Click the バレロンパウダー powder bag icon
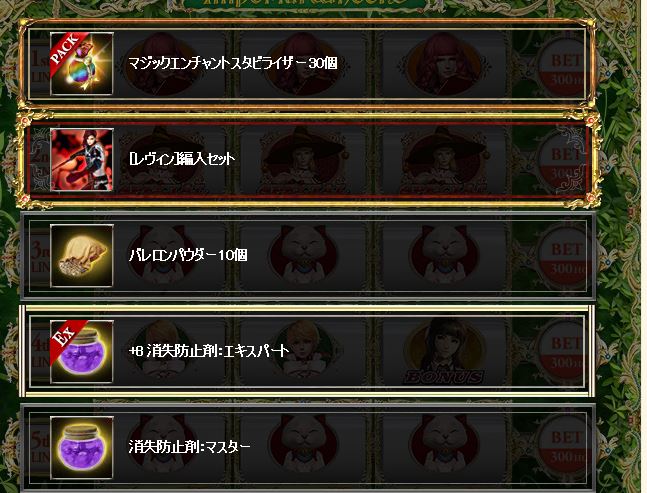This screenshot has height=493, width=647. [x=82, y=255]
